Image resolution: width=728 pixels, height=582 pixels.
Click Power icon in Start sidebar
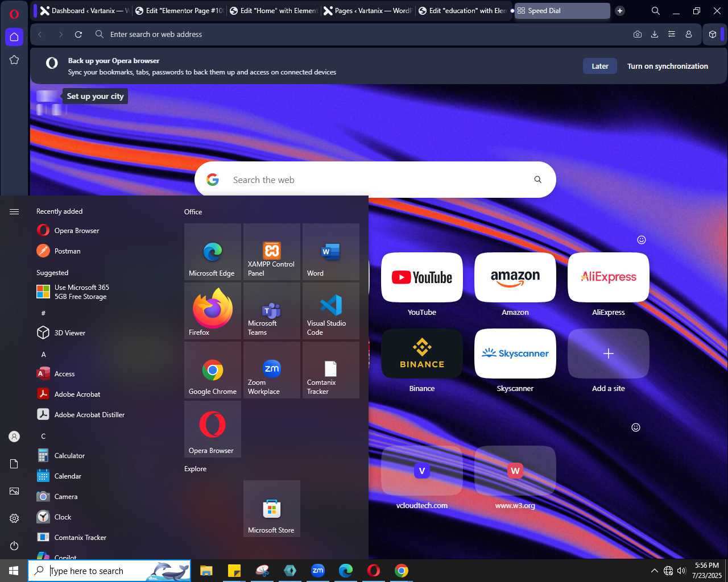pos(14,546)
